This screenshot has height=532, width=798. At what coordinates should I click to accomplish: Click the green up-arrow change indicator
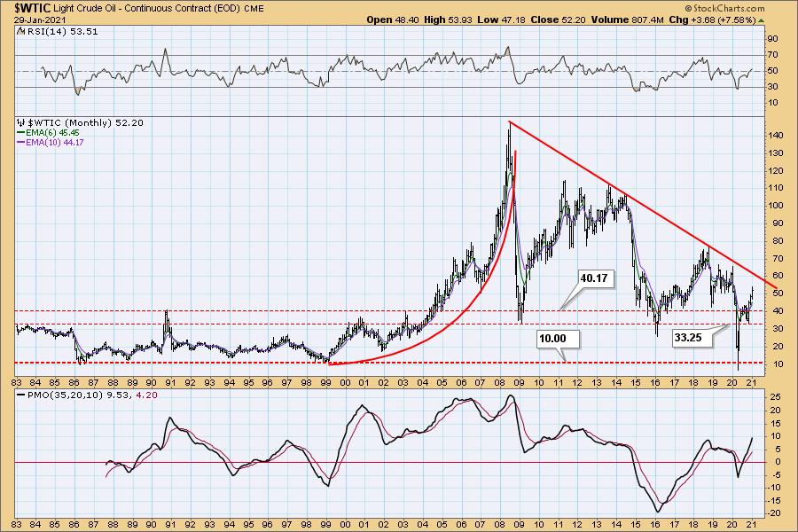[761, 20]
